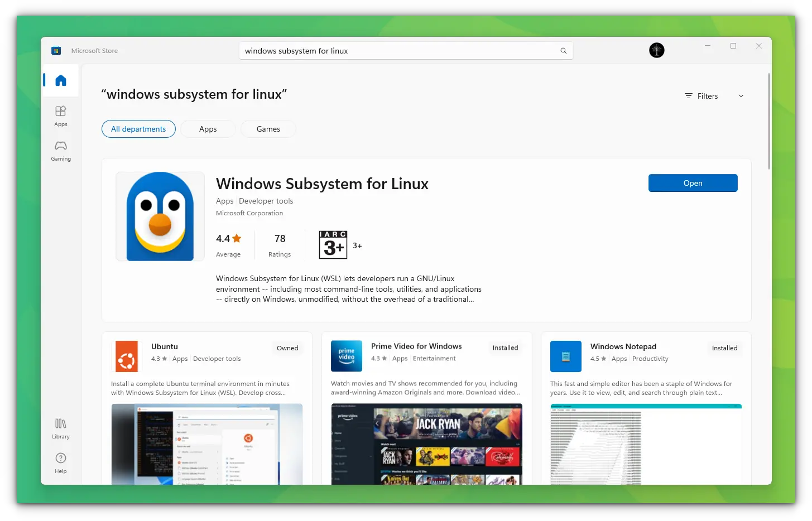Select the Apps department tab
The width and height of the screenshot is (812, 521).
(x=208, y=129)
